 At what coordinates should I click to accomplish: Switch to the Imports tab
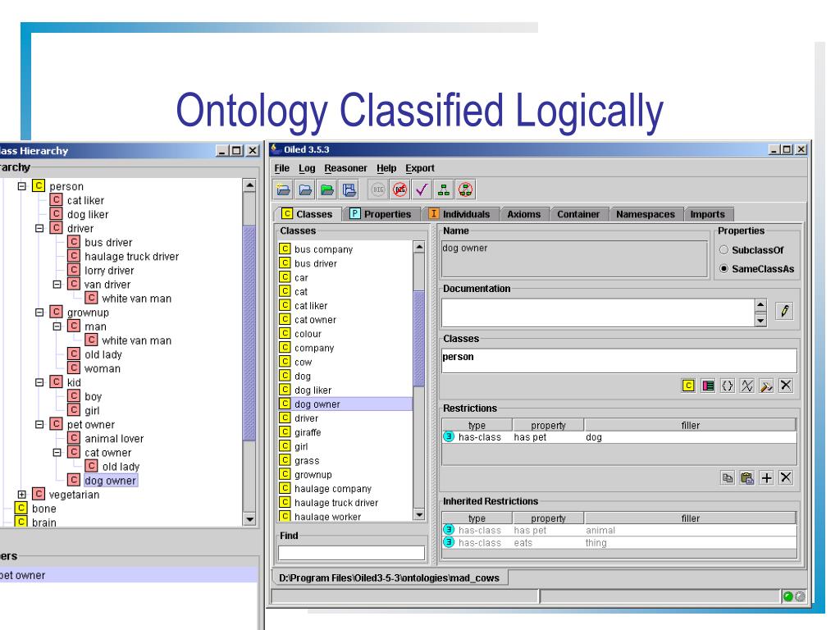tap(708, 214)
